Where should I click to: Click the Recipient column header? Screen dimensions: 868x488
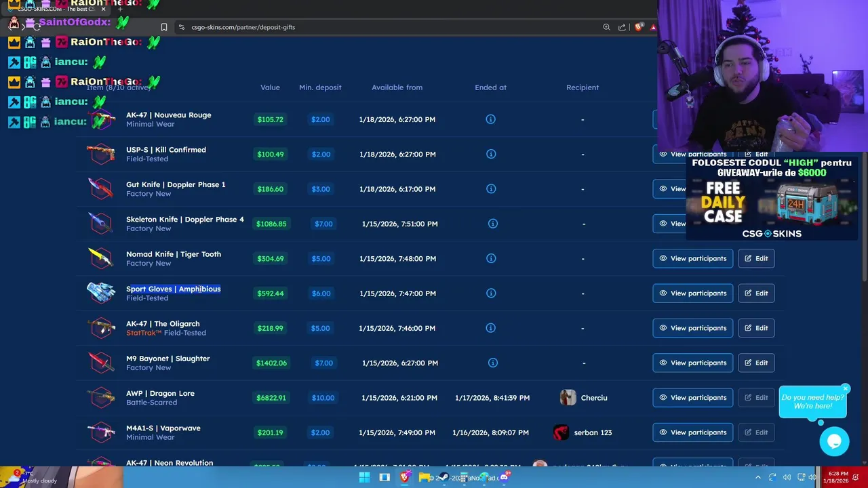click(x=583, y=87)
